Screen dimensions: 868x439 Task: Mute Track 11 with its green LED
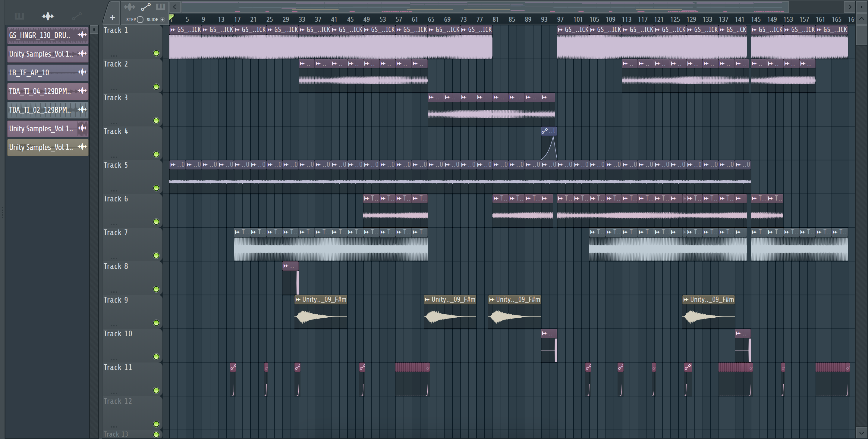pyautogui.click(x=156, y=391)
